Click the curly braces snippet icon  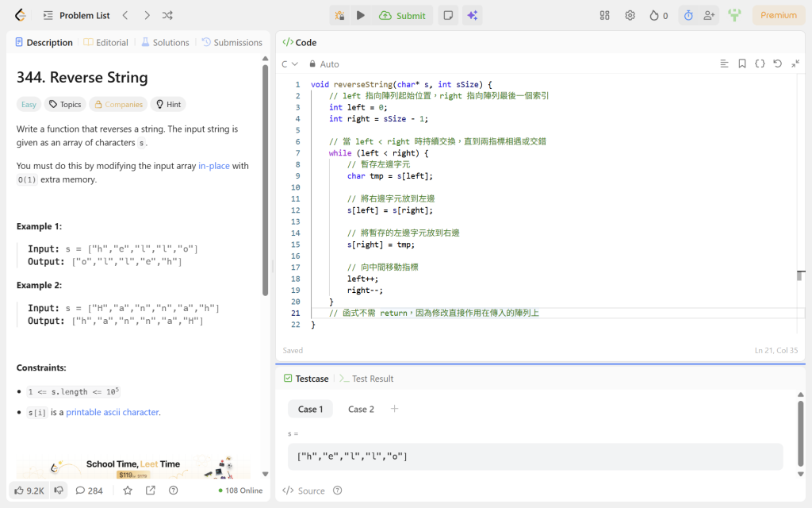(760, 63)
